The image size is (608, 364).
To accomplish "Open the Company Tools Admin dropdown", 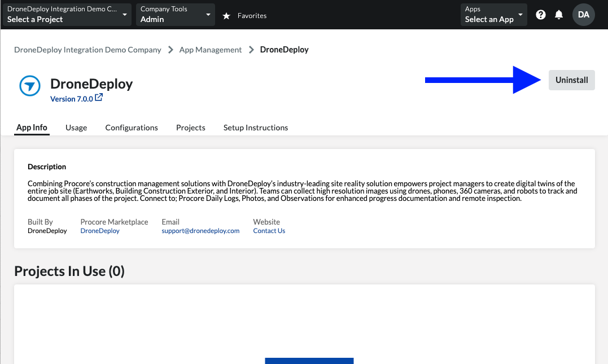I will (x=175, y=15).
